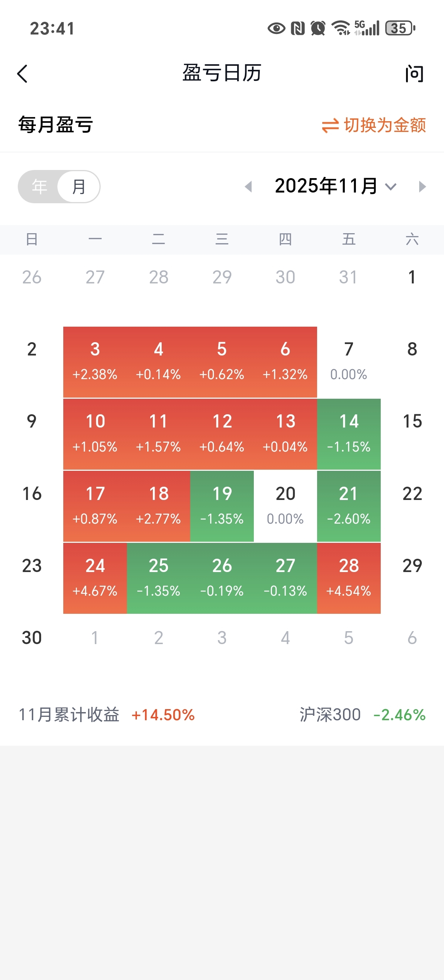Tap the battery indicator icon

click(x=400, y=28)
